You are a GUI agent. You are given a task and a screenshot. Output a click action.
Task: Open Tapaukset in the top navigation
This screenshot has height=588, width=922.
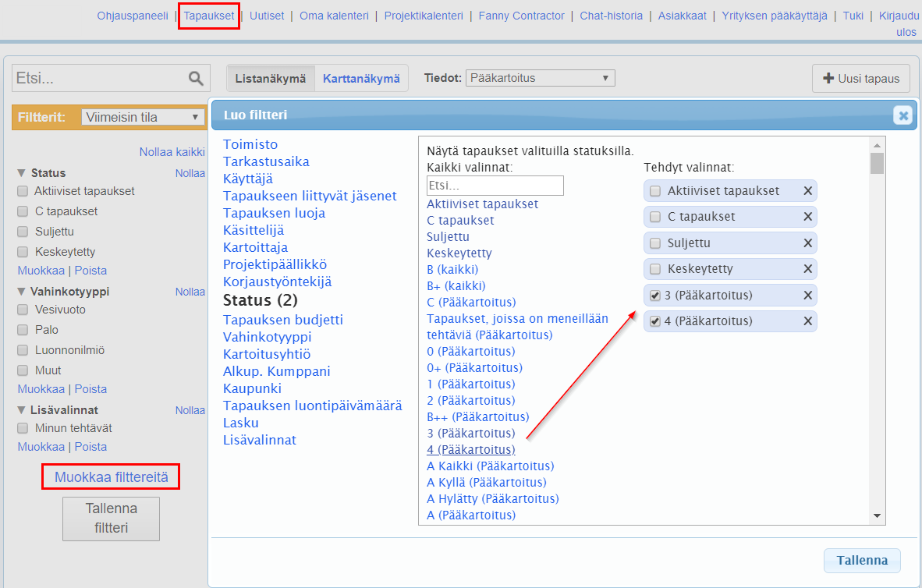pyautogui.click(x=208, y=16)
